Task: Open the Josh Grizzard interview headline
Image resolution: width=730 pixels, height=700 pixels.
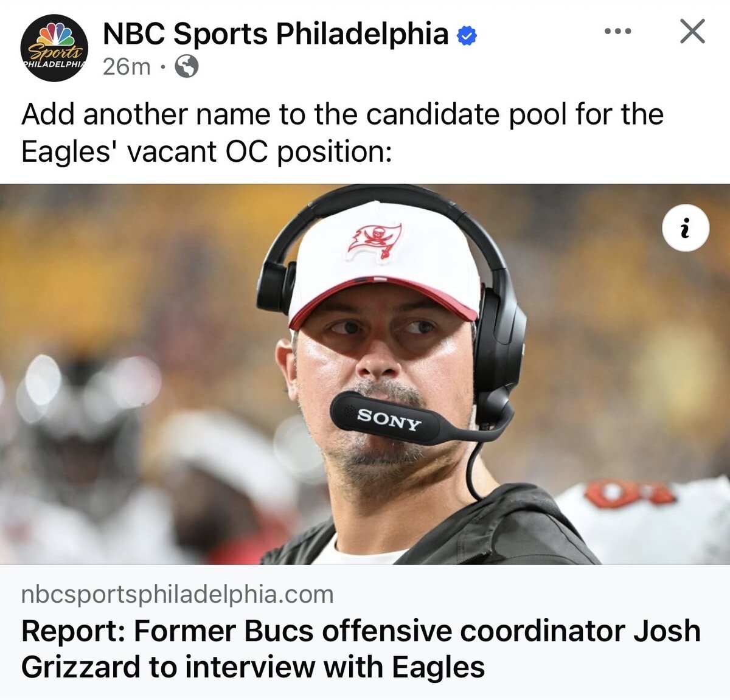Action: (x=361, y=648)
